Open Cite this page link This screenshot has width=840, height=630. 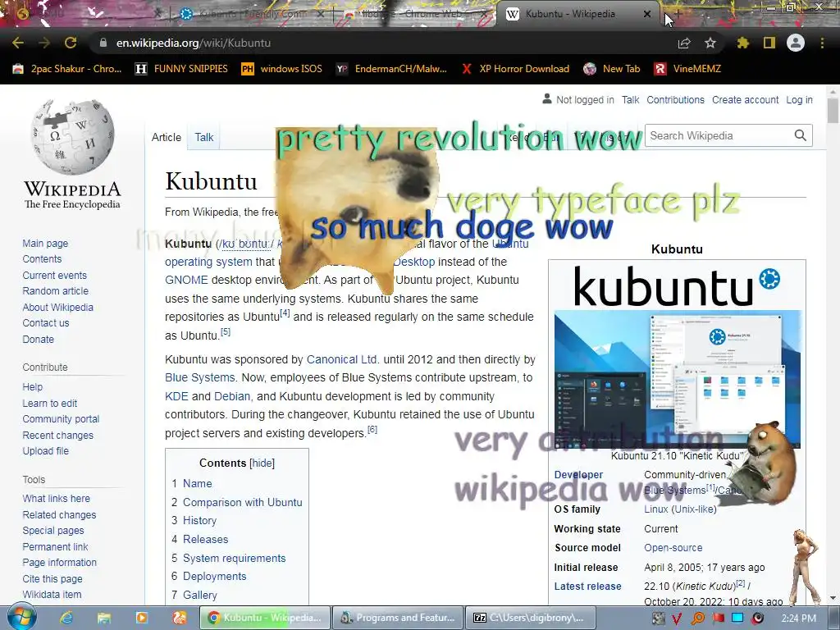click(52, 578)
